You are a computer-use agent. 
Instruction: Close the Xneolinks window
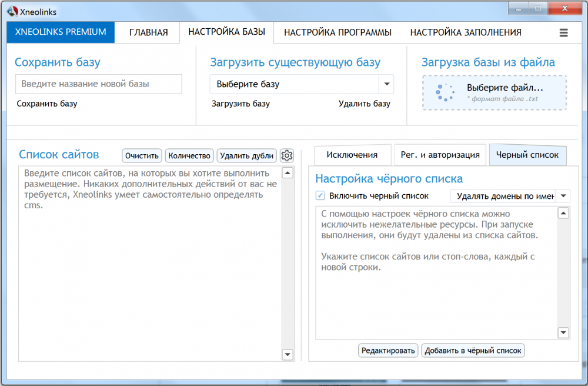click(564, 9)
